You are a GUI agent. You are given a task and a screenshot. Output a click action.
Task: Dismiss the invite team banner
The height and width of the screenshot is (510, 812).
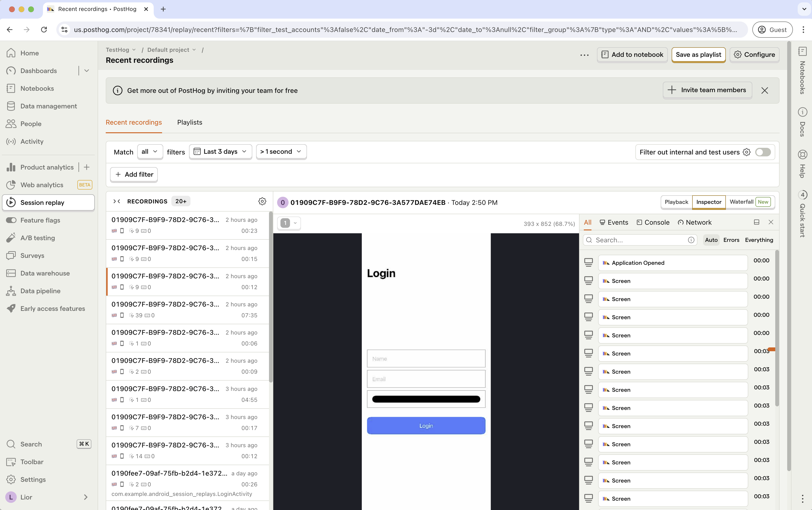click(765, 90)
